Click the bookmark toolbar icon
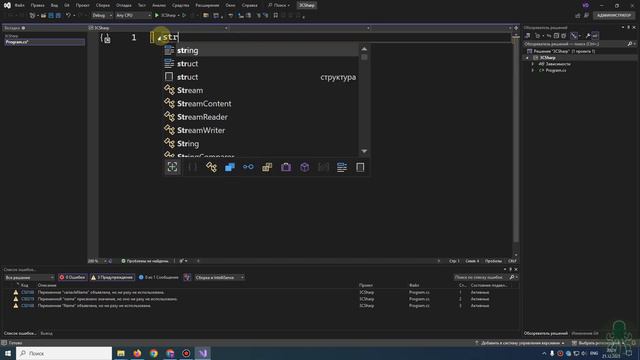This screenshot has width=640, height=360. (276, 15)
